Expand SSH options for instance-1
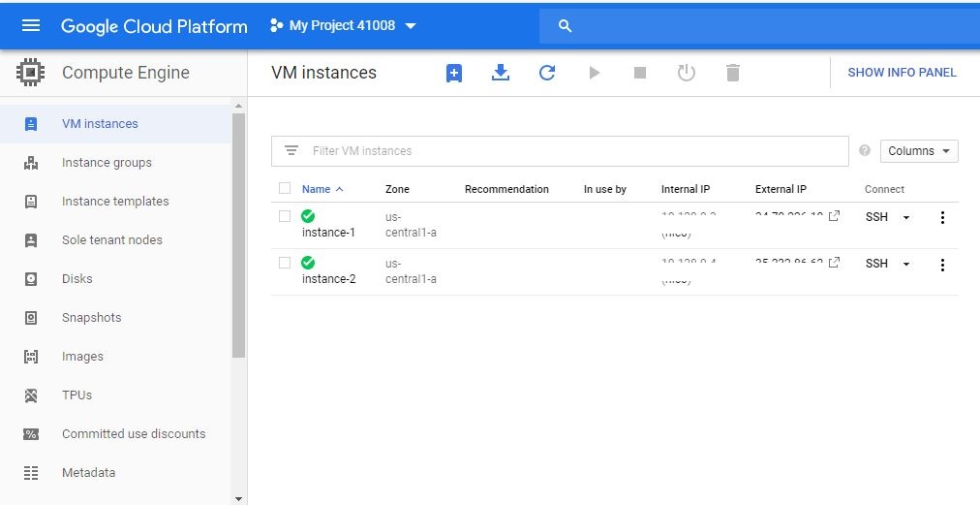Viewport: 980px width, 505px height. click(906, 217)
